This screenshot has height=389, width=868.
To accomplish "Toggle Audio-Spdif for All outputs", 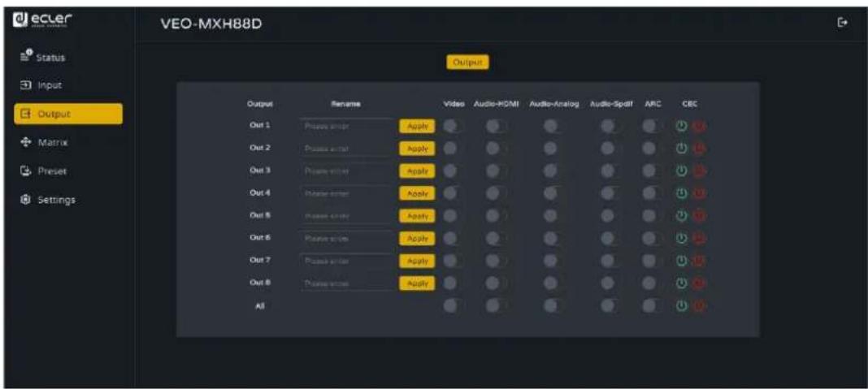I will 611,305.
